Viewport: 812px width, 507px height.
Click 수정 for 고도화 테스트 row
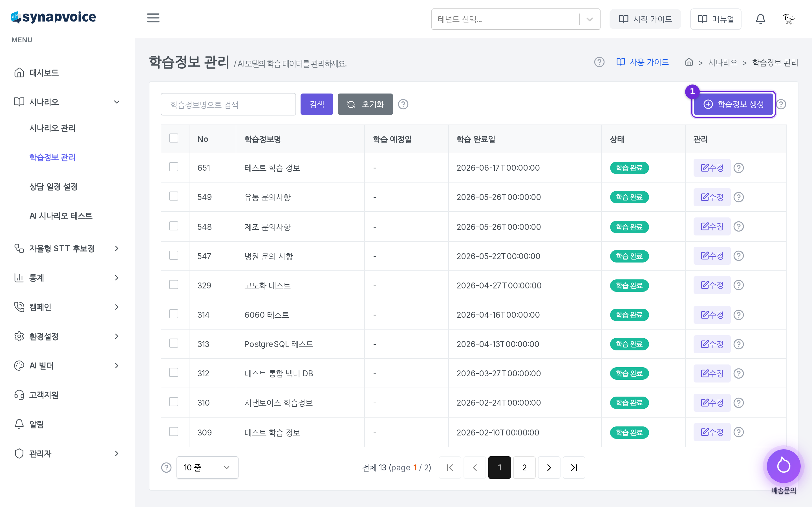(712, 285)
